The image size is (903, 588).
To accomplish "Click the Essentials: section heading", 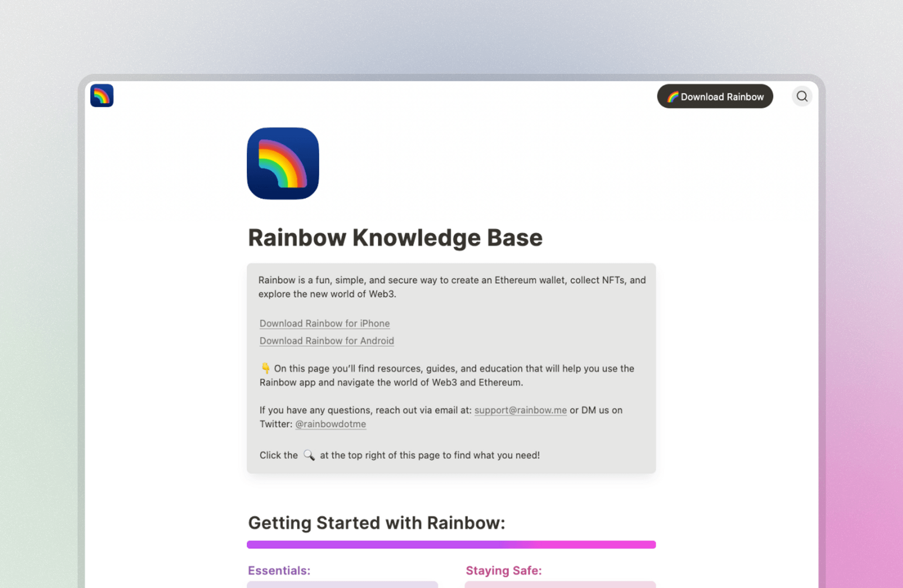I will pos(279,570).
